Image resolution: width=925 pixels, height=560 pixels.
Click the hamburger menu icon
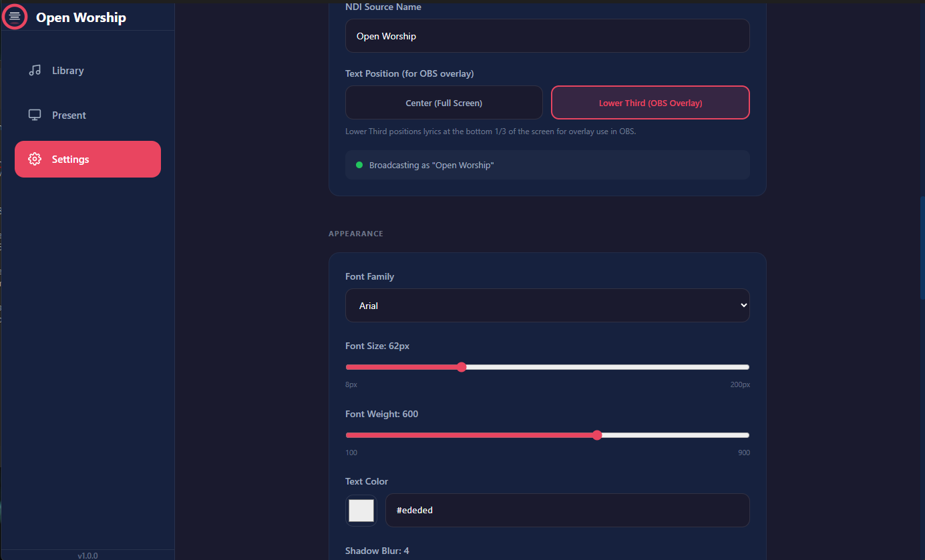[15, 16]
